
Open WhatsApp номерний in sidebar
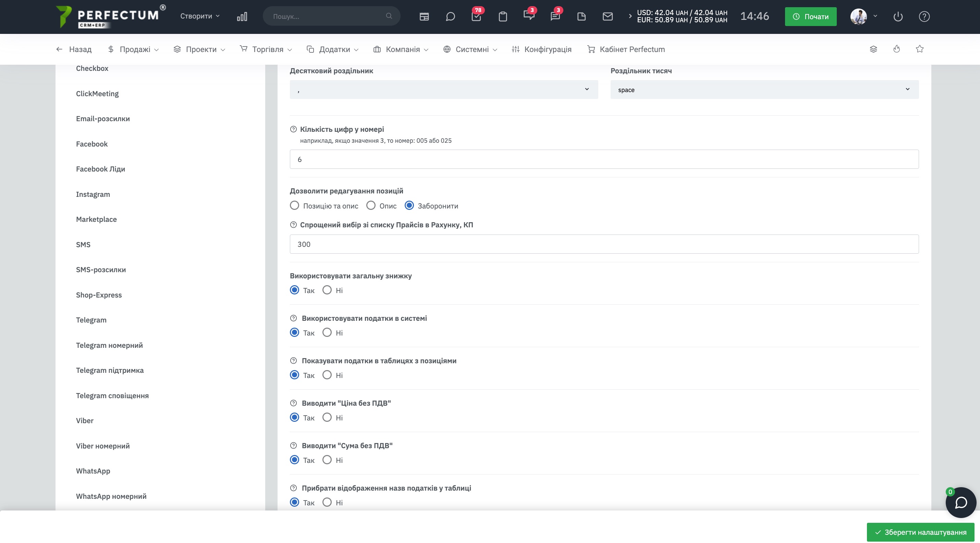pyautogui.click(x=111, y=496)
